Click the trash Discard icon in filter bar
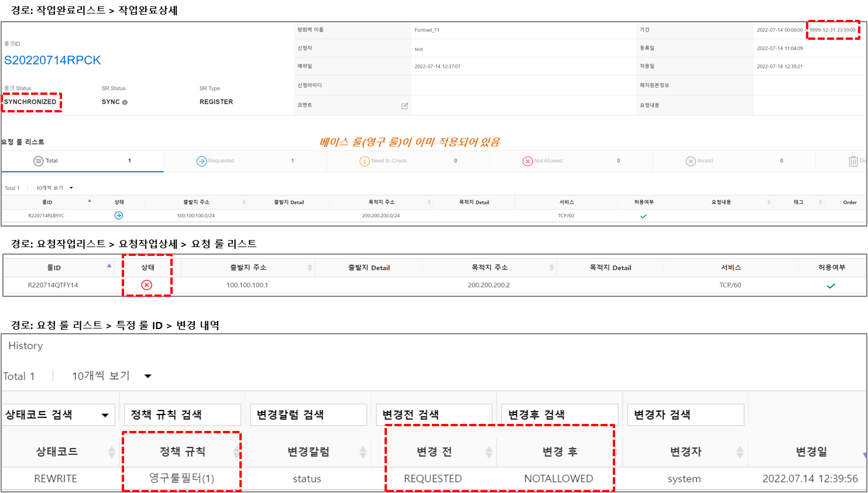Image resolution: width=868 pixels, height=493 pixels. coord(853,161)
